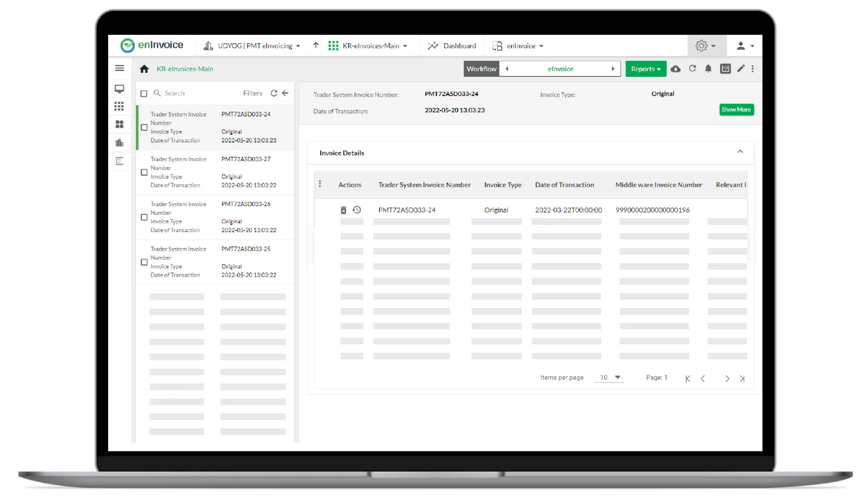Image resolution: width=868 pixels, height=500 pixels.
Task: Open the hamburger menu in the sidebar
Action: (120, 68)
